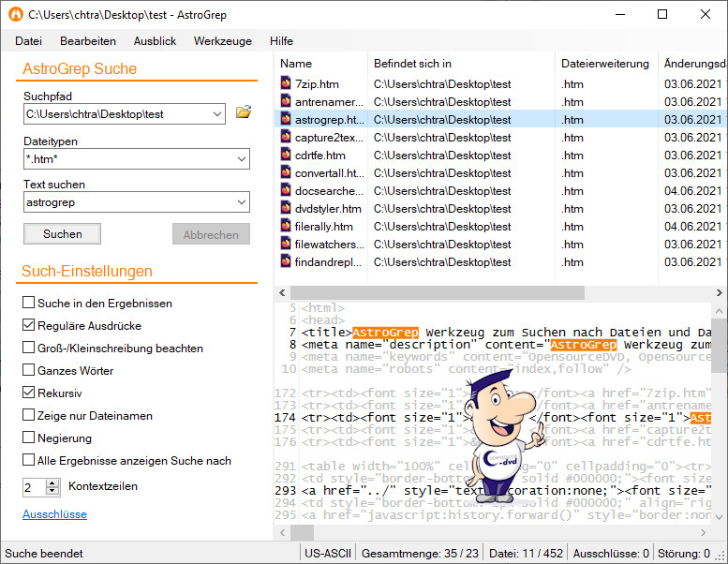The height and width of the screenshot is (564, 728).
Task: Expand the Suchpfad dropdown
Action: (x=216, y=113)
